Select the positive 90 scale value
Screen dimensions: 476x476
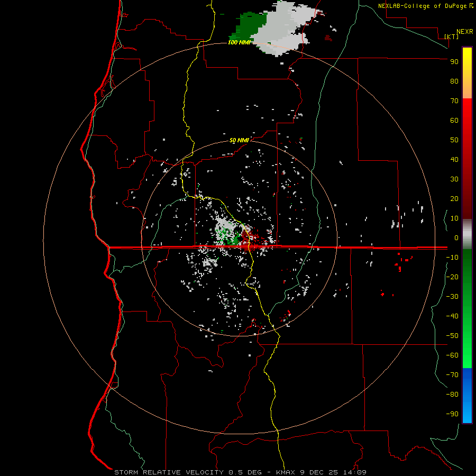pos(454,62)
